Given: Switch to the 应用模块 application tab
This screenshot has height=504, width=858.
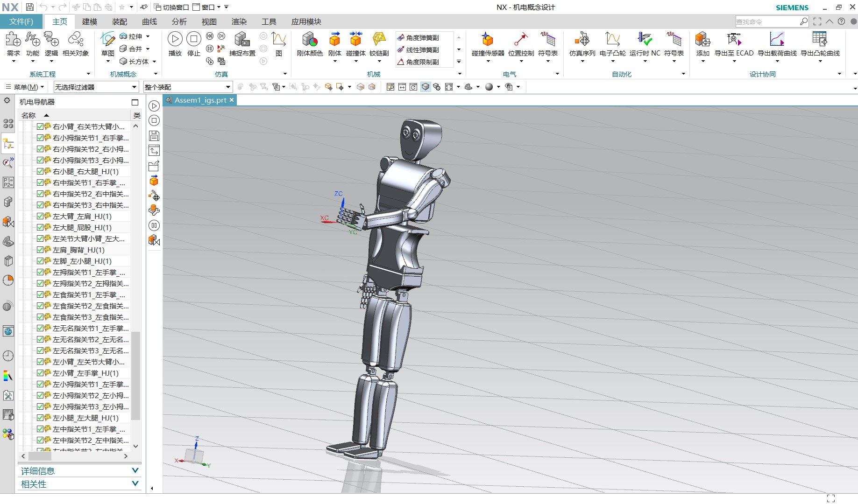Looking at the screenshot, I should pos(306,21).
